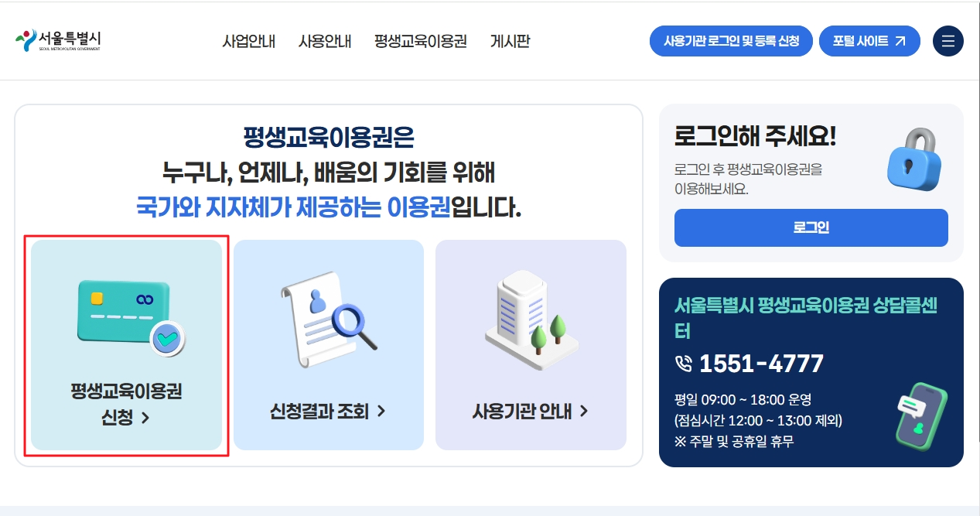
Task: Click the 1551-4777 call center number
Action: click(761, 364)
